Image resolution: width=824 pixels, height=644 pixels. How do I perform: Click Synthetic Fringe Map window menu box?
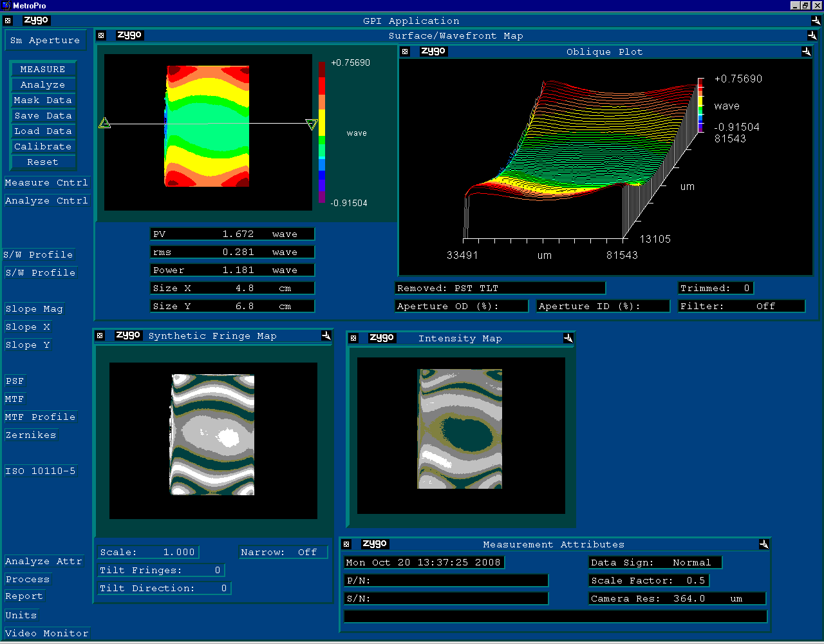click(x=100, y=336)
